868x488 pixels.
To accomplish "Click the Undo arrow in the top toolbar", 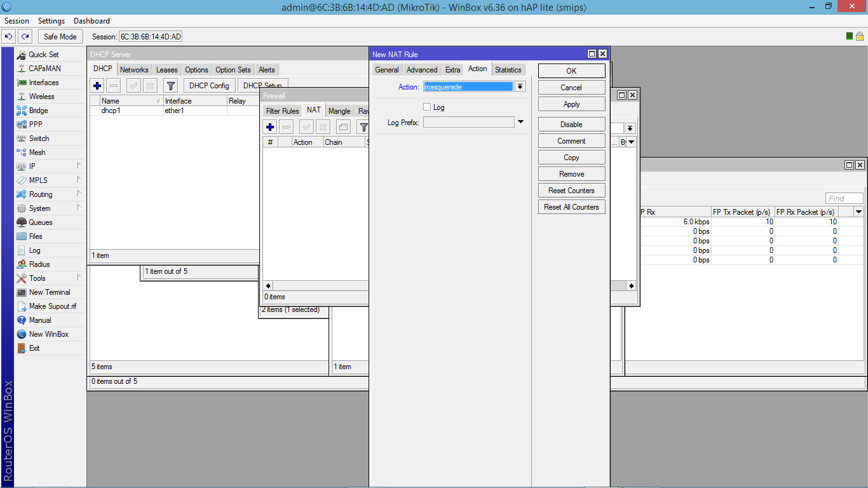I will [x=10, y=37].
